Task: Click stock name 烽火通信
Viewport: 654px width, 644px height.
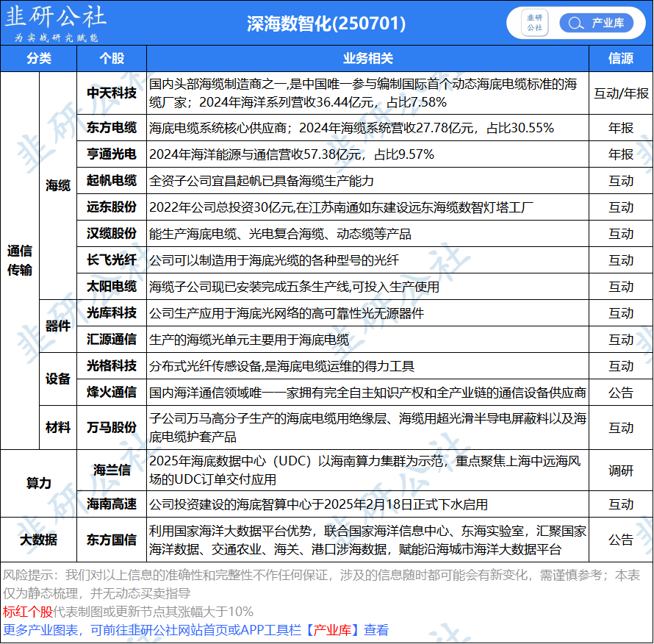Action: point(112,393)
